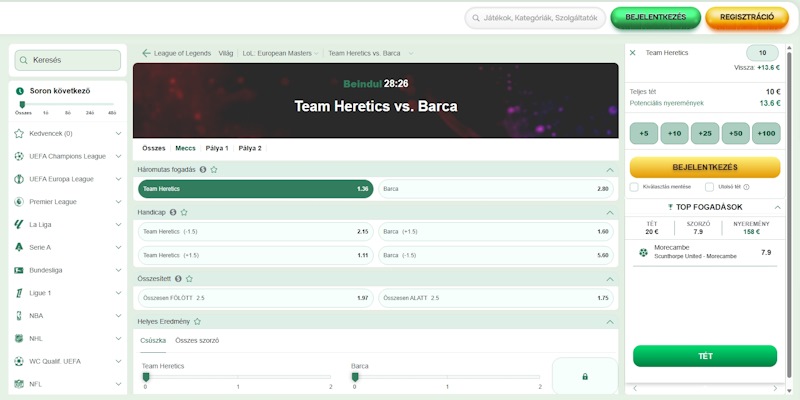Open the Morecambe top bet entry
Image resolution: width=800 pixels, height=400 pixels.
[x=705, y=253]
